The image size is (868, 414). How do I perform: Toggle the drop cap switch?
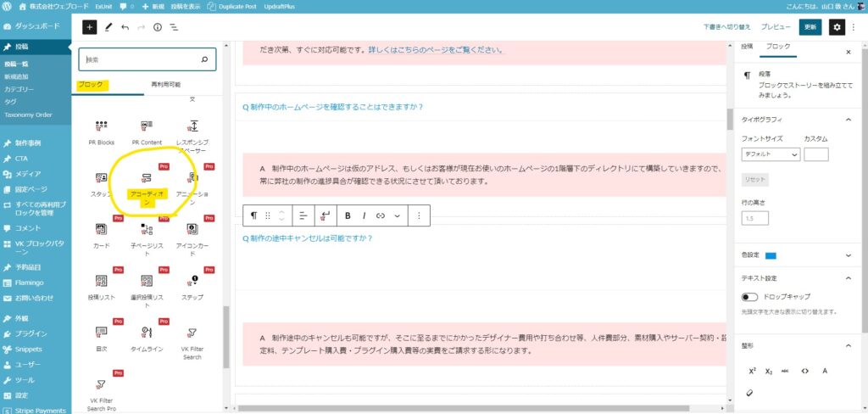coord(749,297)
